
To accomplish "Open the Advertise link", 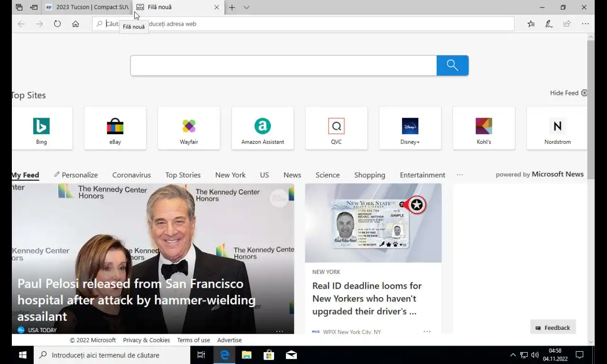I will click(x=230, y=340).
